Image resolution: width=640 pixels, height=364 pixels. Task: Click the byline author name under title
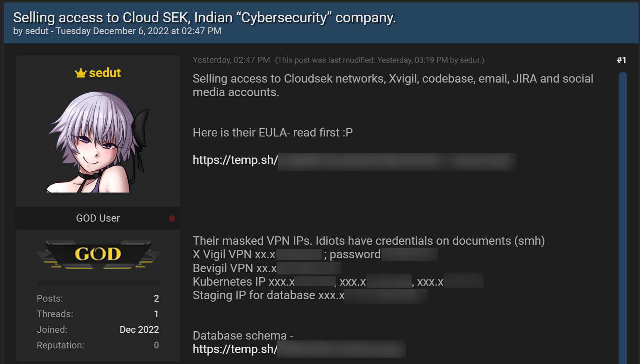click(37, 31)
